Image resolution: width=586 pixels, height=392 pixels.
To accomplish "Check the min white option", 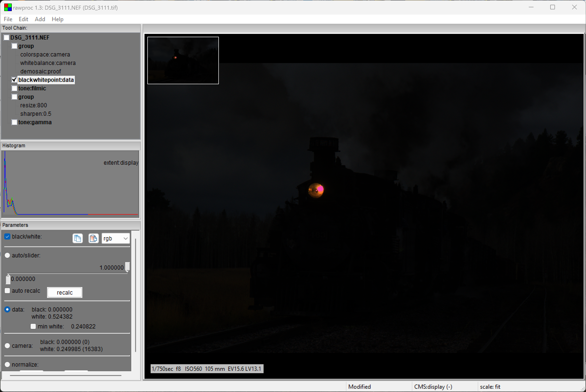I will [33, 326].
